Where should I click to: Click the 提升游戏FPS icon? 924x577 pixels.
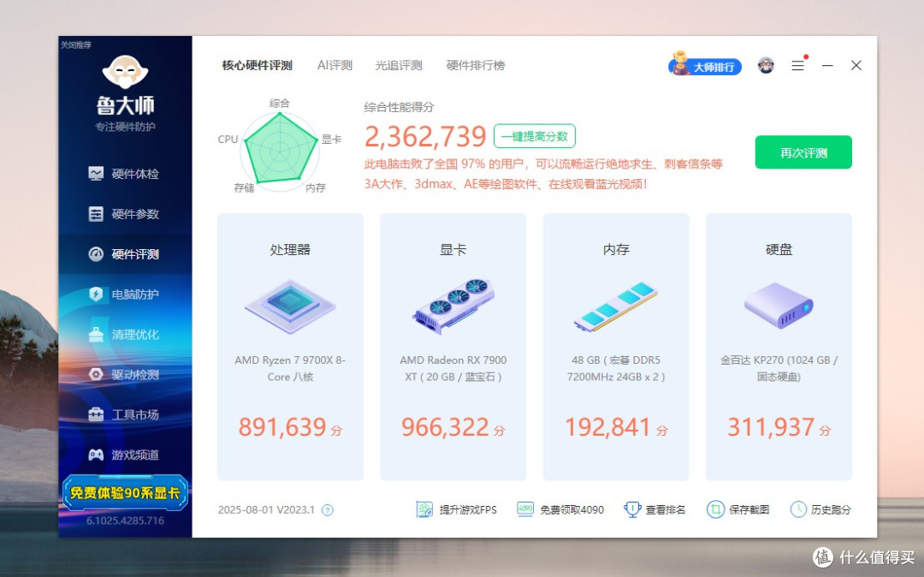(x=424, y=510)
